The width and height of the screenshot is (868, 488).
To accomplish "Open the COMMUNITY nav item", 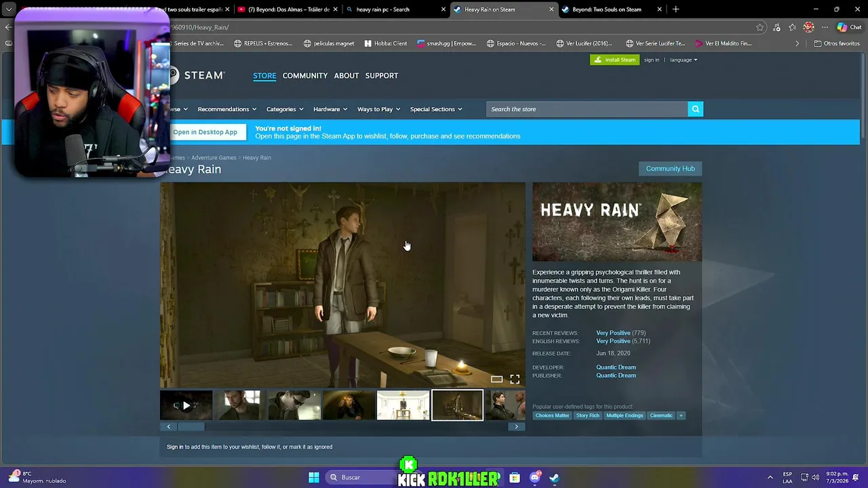I will (x=305, y=75).
